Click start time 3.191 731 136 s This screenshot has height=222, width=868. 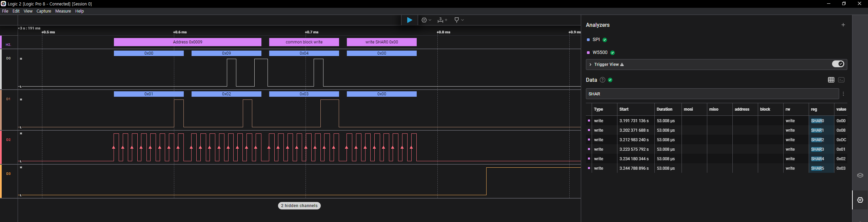pyautogui.click(x=634, y=121)
